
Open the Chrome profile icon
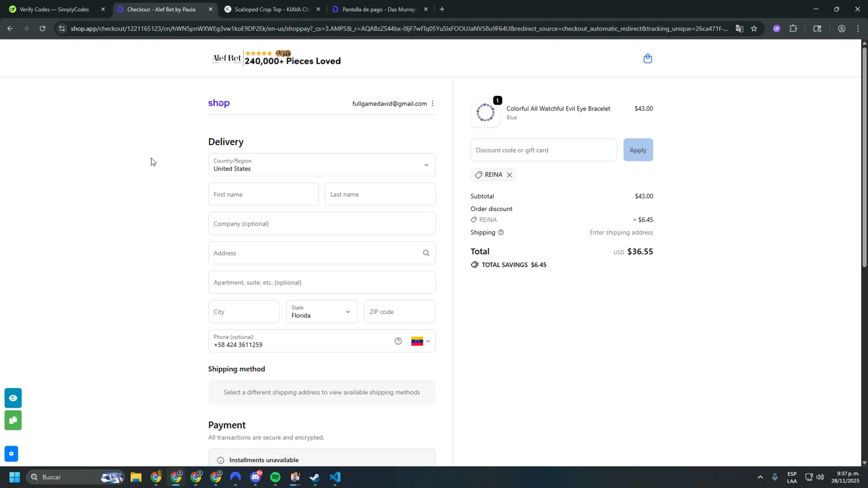[x=841, y=28]
